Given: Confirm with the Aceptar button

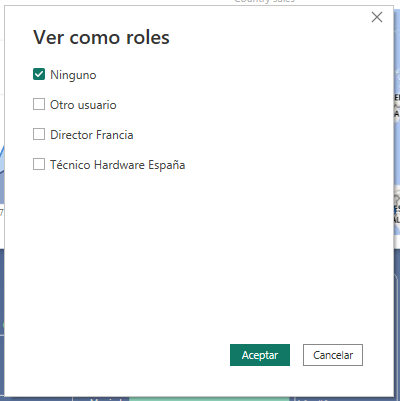Looking at the screenshot, I should (260, 355).
